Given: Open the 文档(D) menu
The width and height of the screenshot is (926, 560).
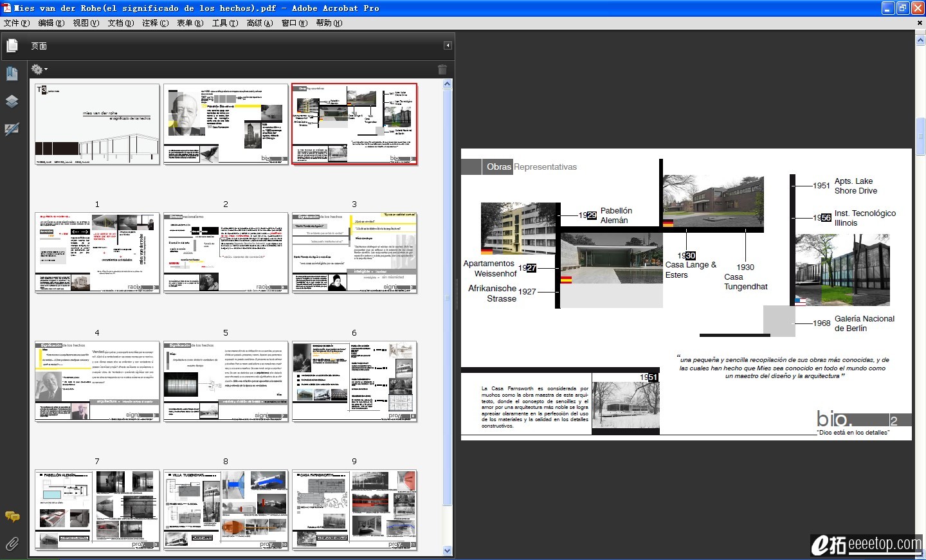Looking at the screenshot, I should point(121,23).
